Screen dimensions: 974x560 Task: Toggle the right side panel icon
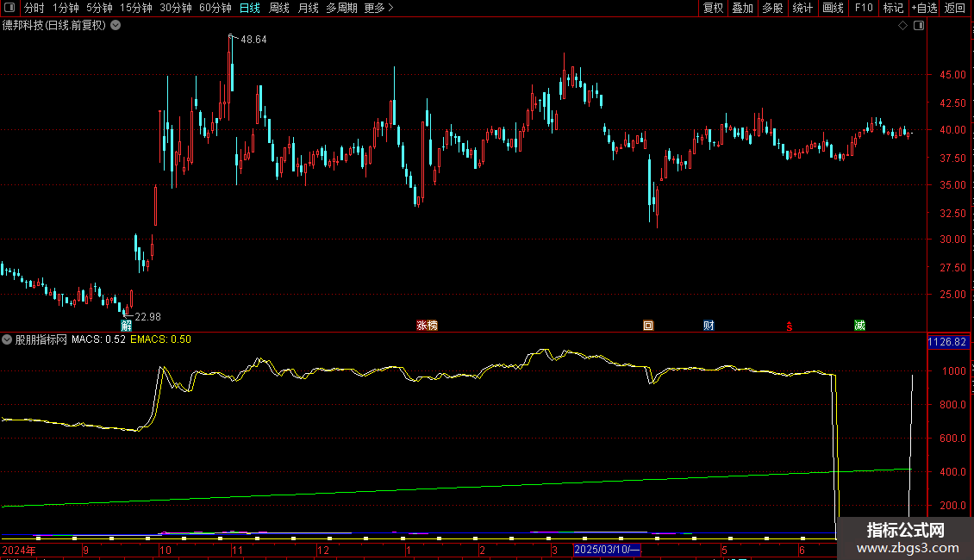(x=919, y=26)
